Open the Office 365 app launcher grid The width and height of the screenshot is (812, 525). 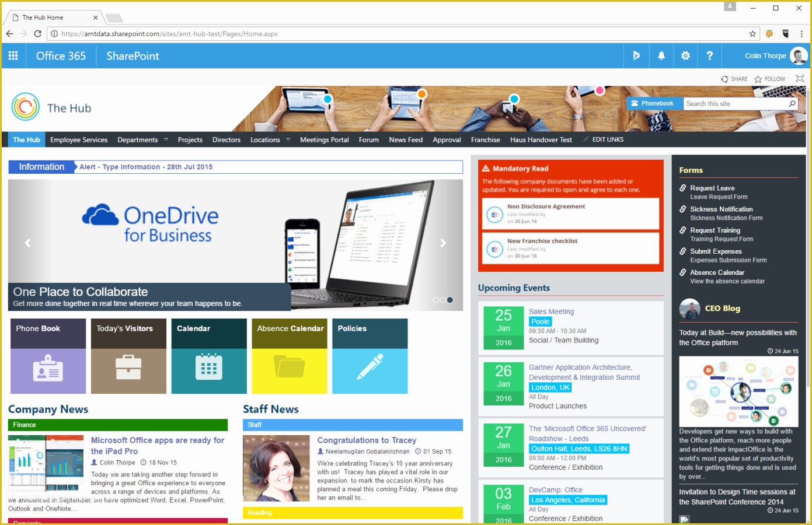[13, 56]
